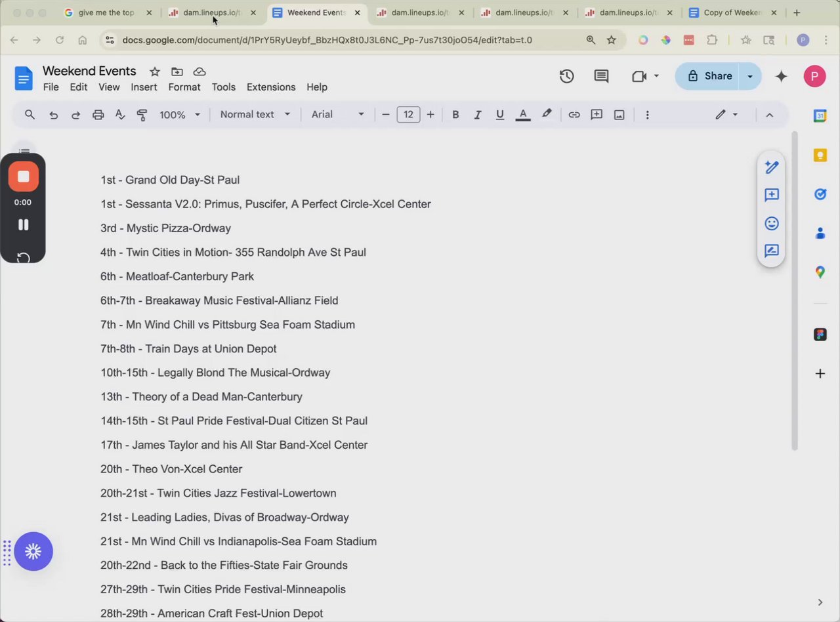Insert an image from toolbar

619,115
